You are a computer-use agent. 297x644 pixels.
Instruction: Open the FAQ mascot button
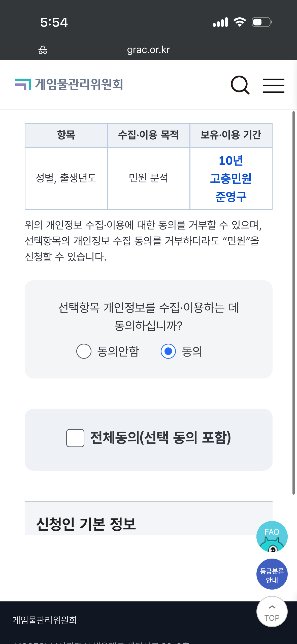coord(272,536)
